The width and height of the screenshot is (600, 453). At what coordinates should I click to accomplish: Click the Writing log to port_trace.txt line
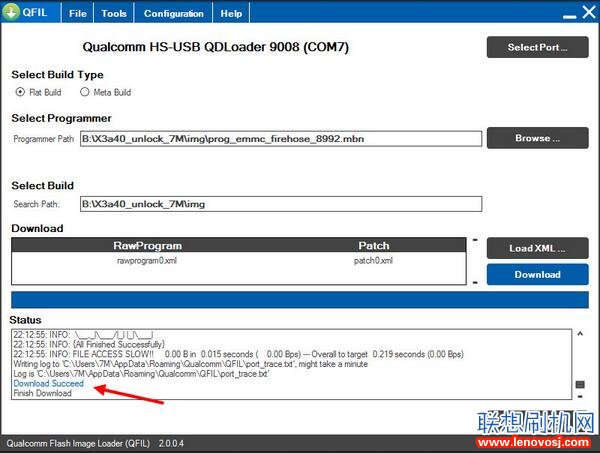pos(191,364)
